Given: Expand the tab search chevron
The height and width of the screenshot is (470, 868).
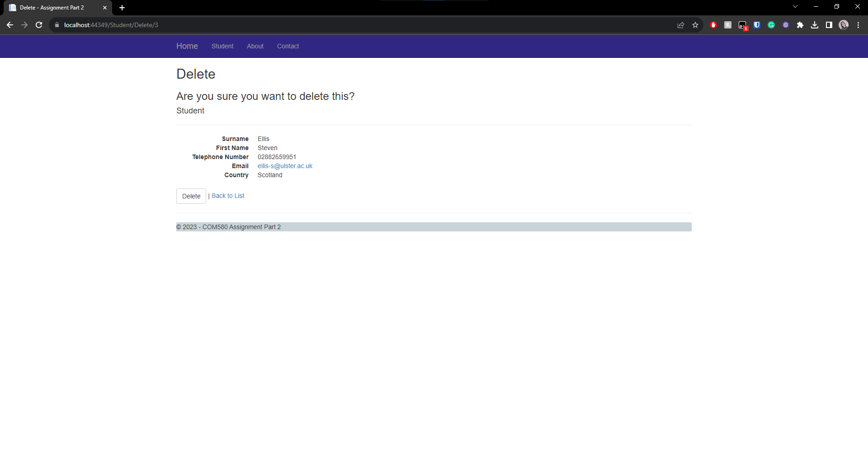Looking at the screenshot, I should point(795,6).
